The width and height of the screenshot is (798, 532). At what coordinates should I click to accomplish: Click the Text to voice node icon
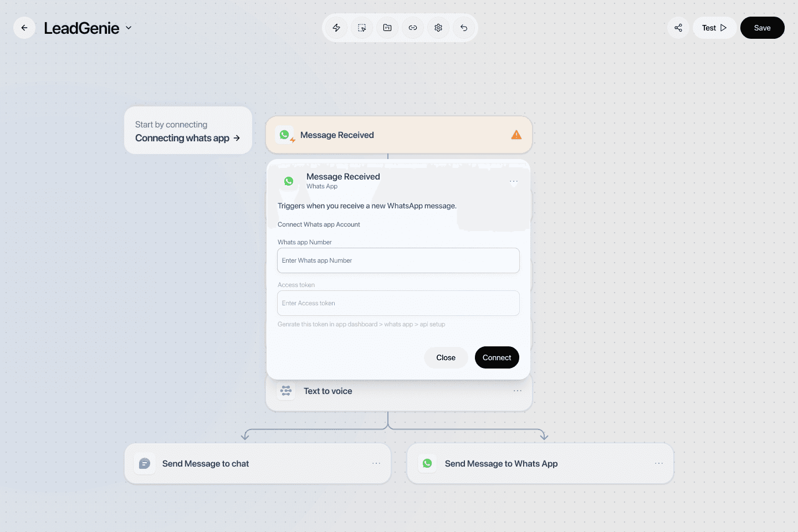pos(286,391)
